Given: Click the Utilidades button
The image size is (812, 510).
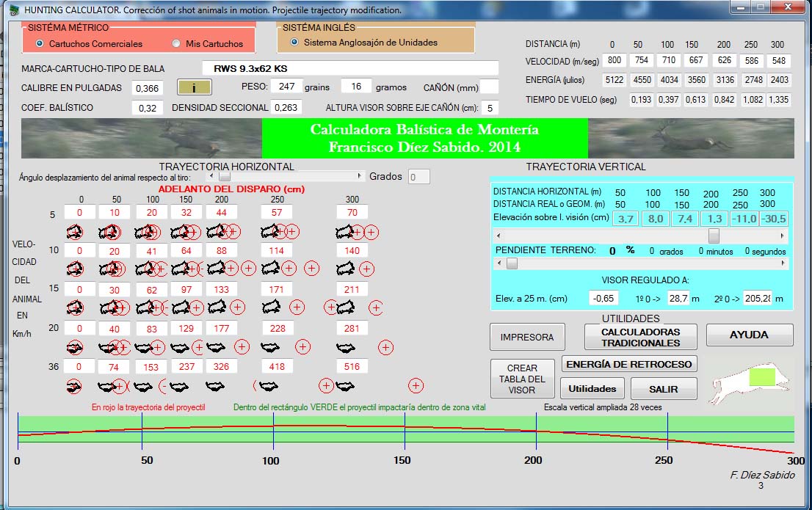Looking at the screenshot, I should point(592,389).
